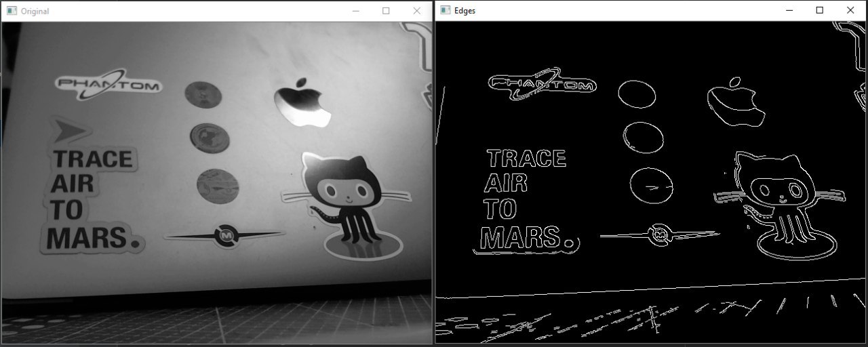
Task: Click the grayscale image in Original window
Action: pos(217,184)
